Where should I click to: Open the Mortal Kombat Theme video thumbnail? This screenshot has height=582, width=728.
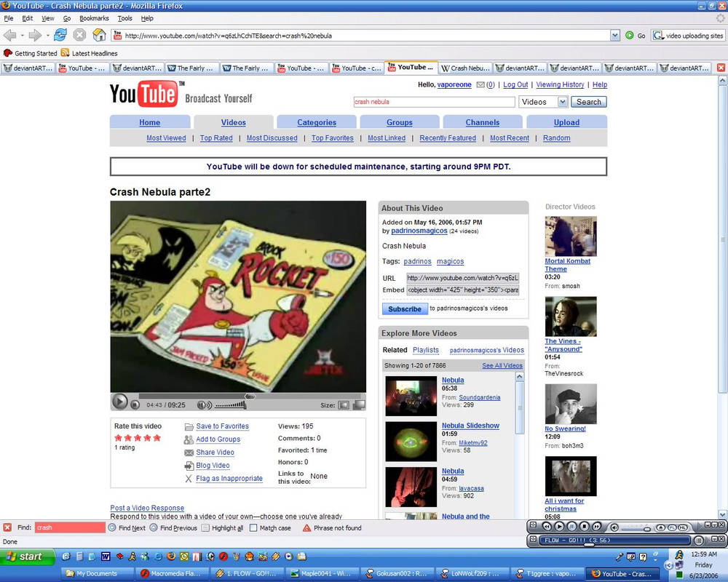point(571,236)
